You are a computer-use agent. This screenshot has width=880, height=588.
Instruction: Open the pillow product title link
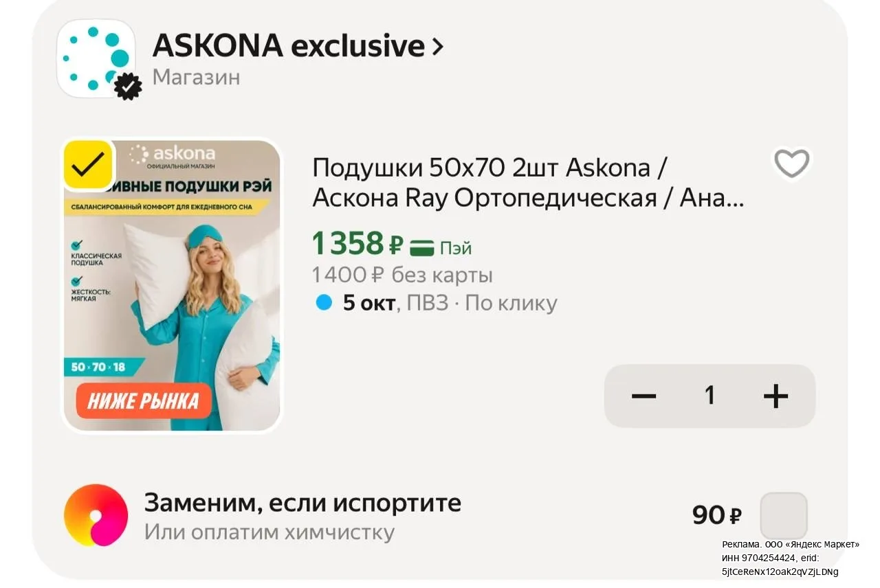tap(528, 182)
